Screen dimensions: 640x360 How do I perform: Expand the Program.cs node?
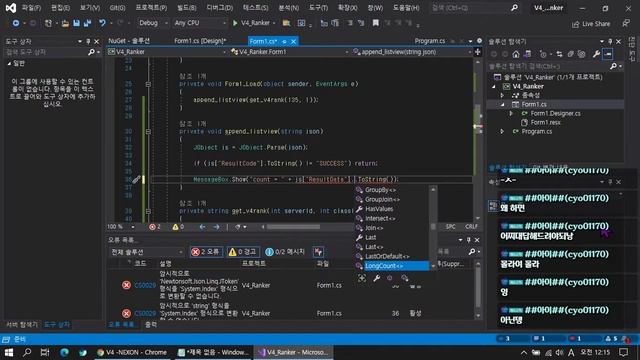pyautogui.click(x=502, y=131)
